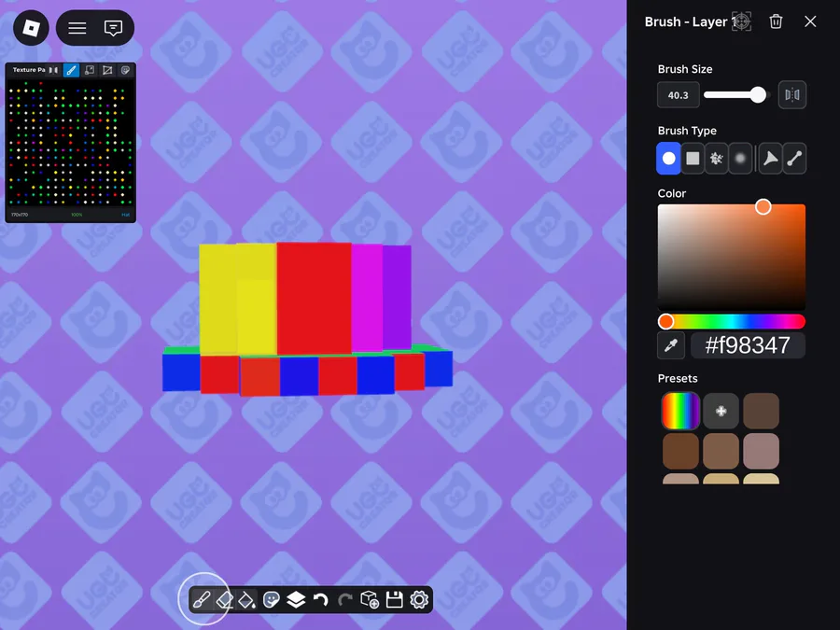Viewport: 840px width, 630px height.
Task: Adjust the Brush Size slider
Action: tap(735, 95)
